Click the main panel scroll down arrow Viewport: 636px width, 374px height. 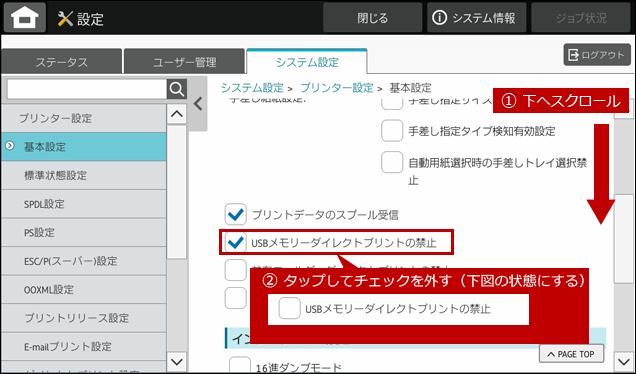pos(623,361)
